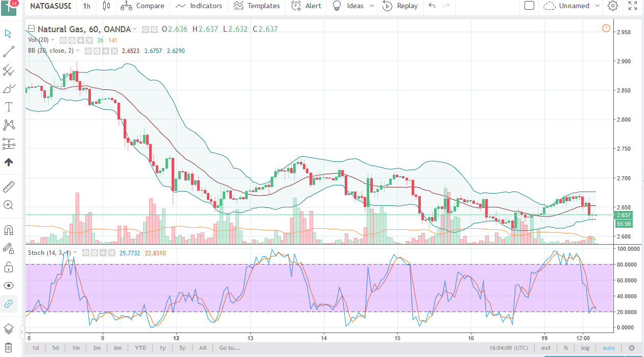Select the YTD time range
The image size is (644, 357).
140,348
